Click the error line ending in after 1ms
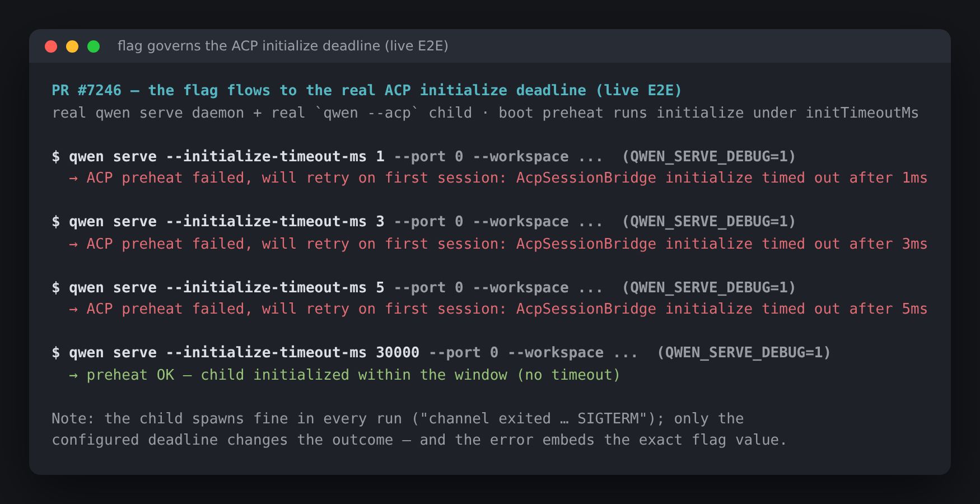Image resolution: width=980 pixels, height=504 pixels. [x=507, y=178]
